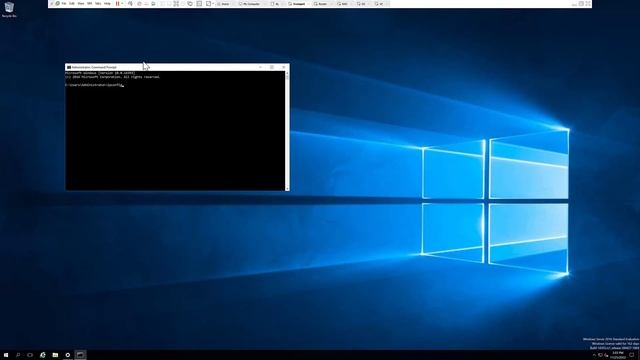Open Task View from the taskbar
This screenshot has width=640, height=360.
click(x=30, y=355)
